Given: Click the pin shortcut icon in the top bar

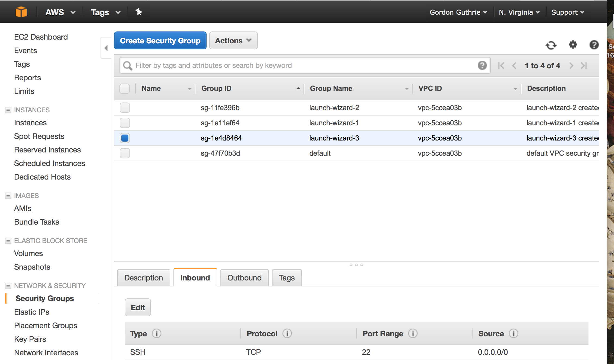Looking at the screenshot, I should coord(139,12).
